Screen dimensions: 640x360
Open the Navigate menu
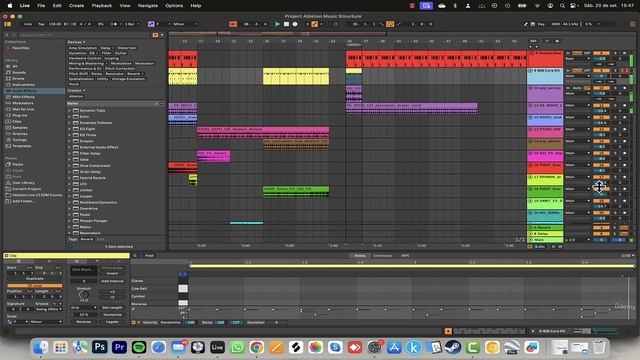[148, 6]
